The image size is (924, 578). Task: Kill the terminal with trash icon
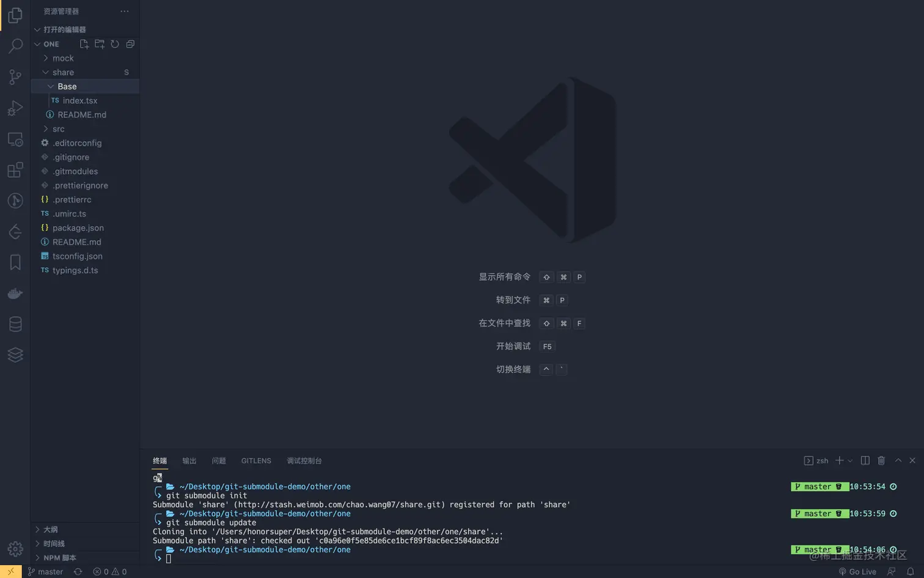(881, 461)
